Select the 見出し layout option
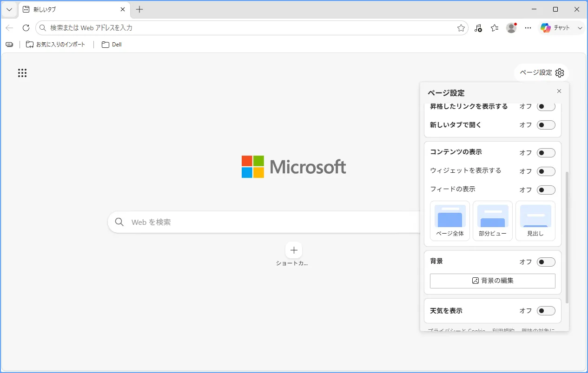Image resolution: width=588 pixels, height=373 pixels. [535, 221]
